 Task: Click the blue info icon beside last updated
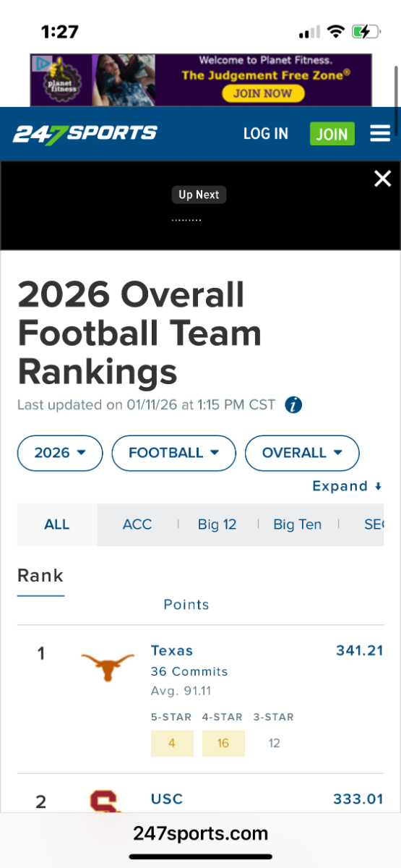293,405
